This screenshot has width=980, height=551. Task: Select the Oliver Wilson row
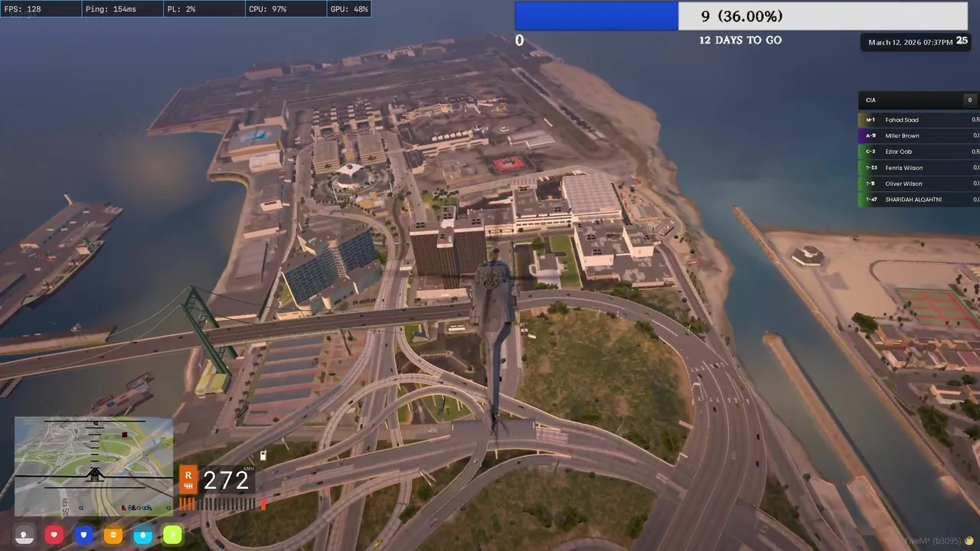[919, 184]
